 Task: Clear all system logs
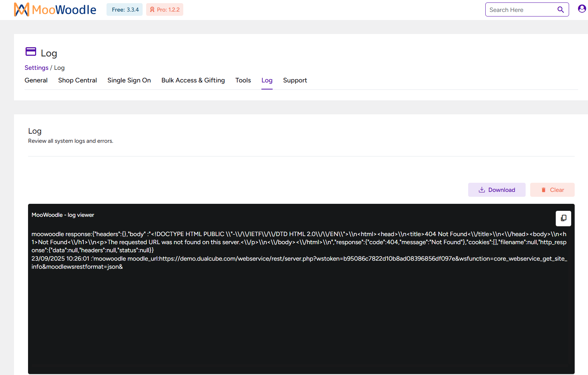pyautogui.click(x=552, y=189)
